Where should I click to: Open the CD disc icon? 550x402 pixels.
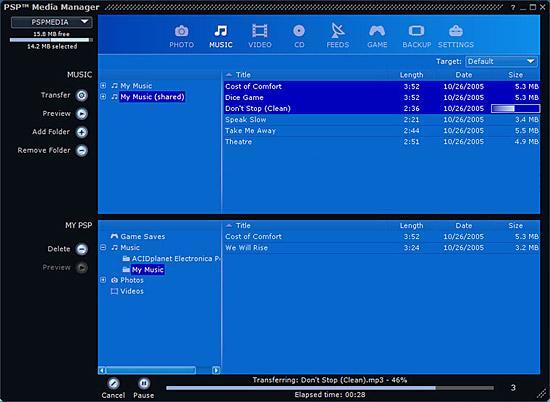[299, 31]
